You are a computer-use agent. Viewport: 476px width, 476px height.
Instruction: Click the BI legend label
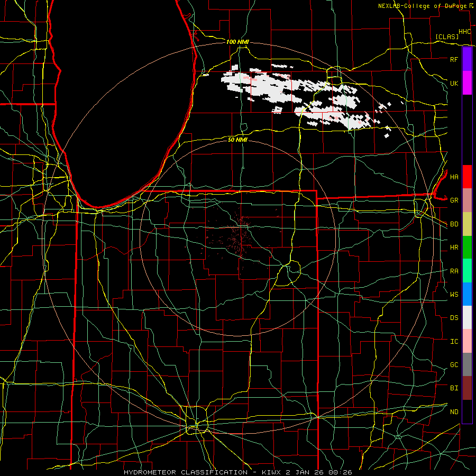(454, 388)
